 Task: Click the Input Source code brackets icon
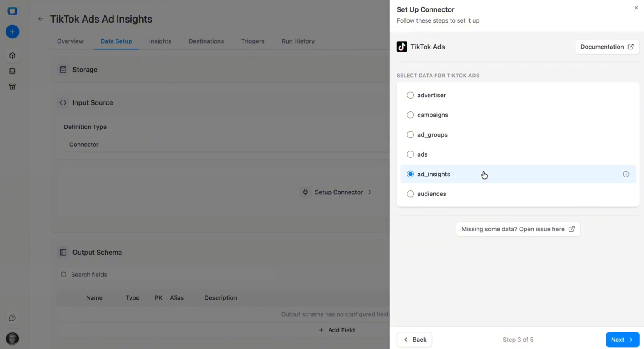pos(63,102)
